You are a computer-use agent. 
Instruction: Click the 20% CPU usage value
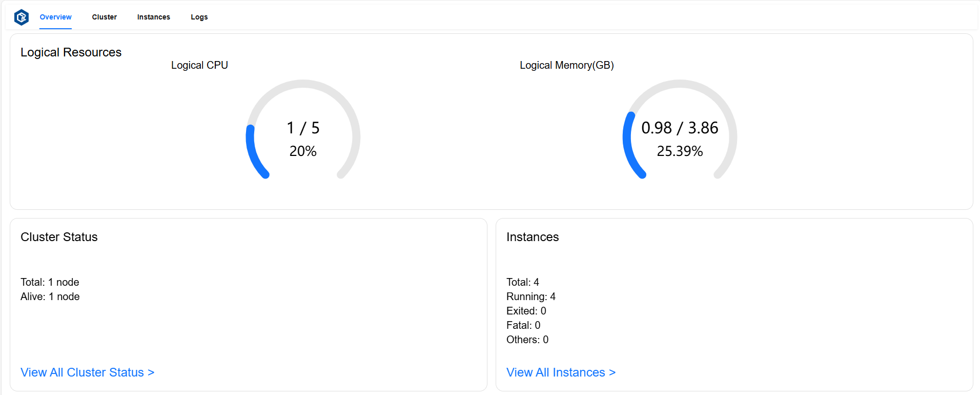(x=303, y=151)
